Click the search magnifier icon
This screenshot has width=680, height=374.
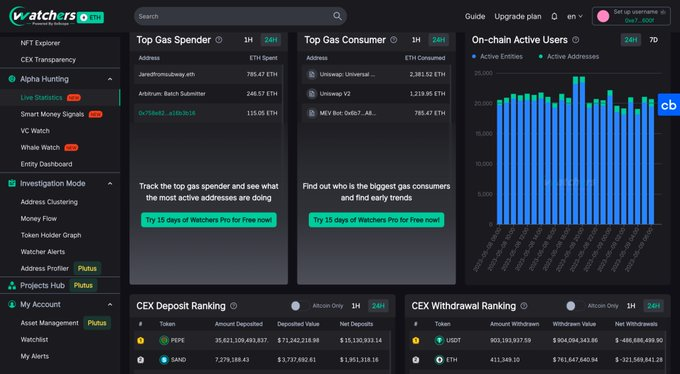337,16
